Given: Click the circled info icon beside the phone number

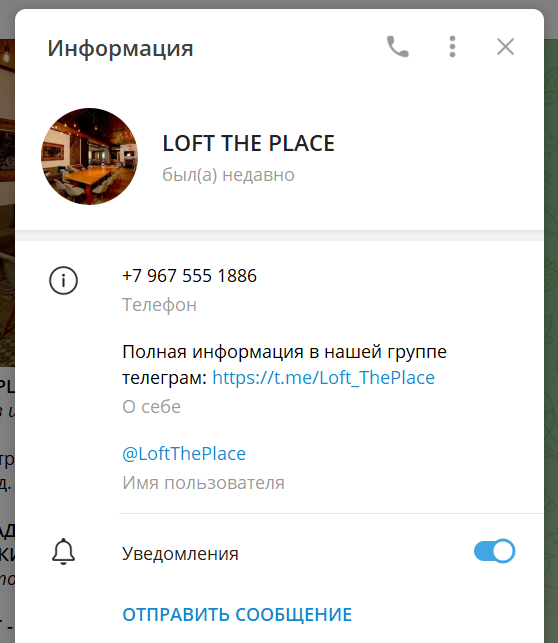Looking at the screenshot, I should 63,280.
